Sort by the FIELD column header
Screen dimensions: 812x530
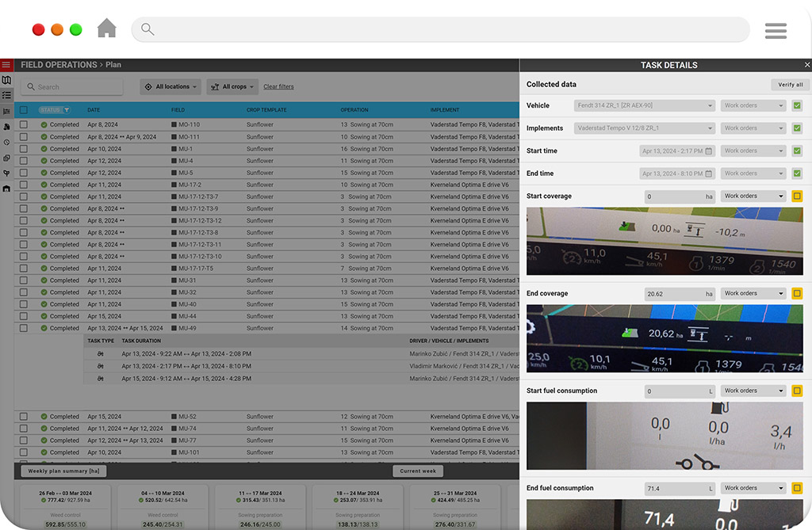pos(178,110)
